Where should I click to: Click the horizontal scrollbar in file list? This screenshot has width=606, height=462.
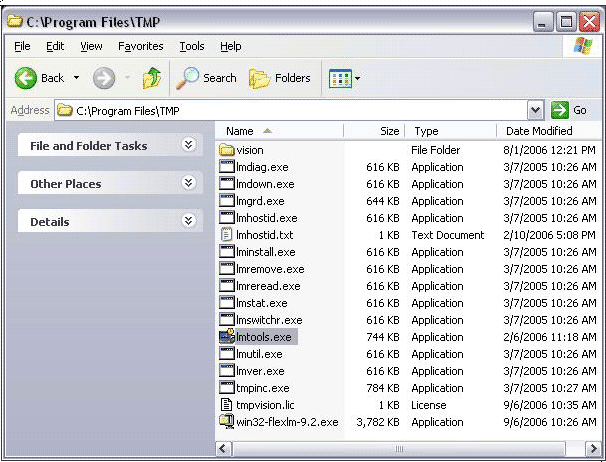(x=400, y=448)
